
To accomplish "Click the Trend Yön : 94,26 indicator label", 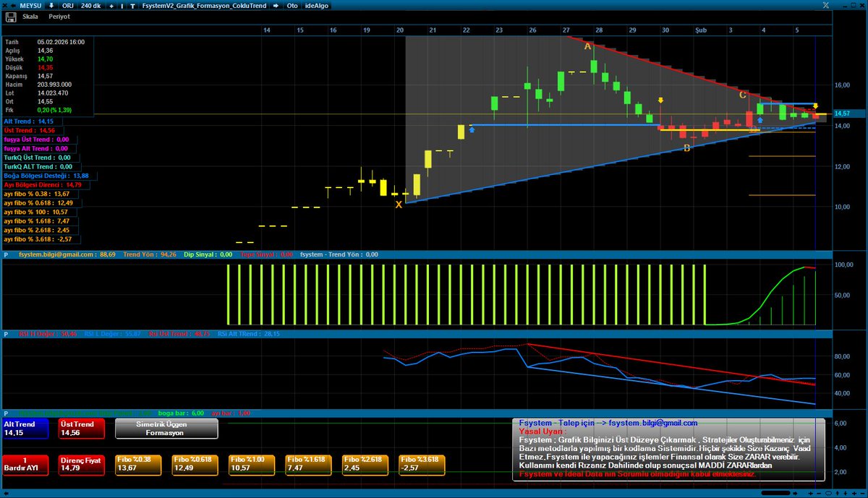I will (x=150, y=254).
